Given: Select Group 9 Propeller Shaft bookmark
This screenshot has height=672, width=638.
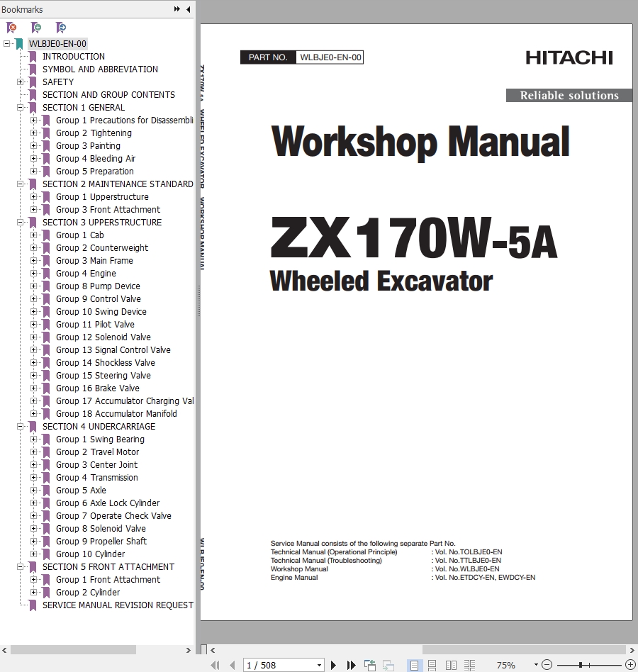Looking at the screenshot, I should (101, 542).
